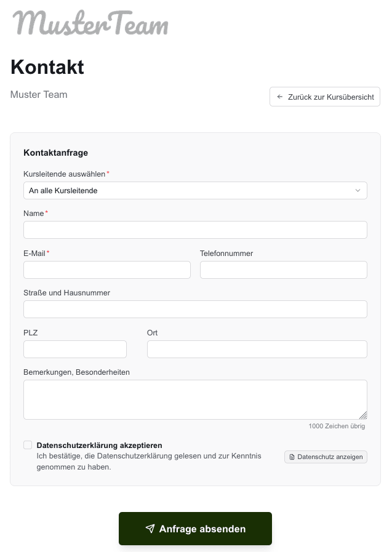The image size is (392, 552).
Task: Open the Kursleitende auswählen dropdown
Action: click(x=195, y=190)
